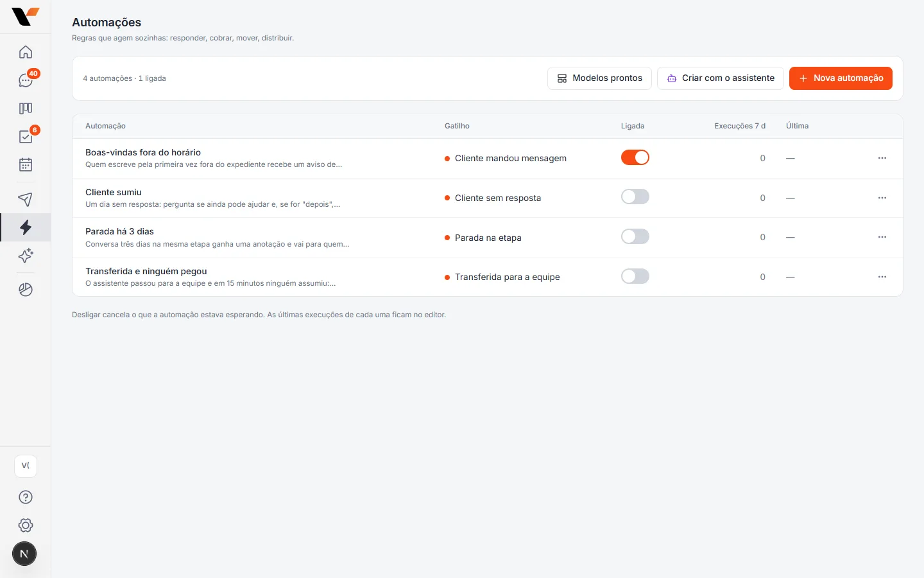
Task: Open conversations icon with 40 badge
Action: [x=26, y=80]
